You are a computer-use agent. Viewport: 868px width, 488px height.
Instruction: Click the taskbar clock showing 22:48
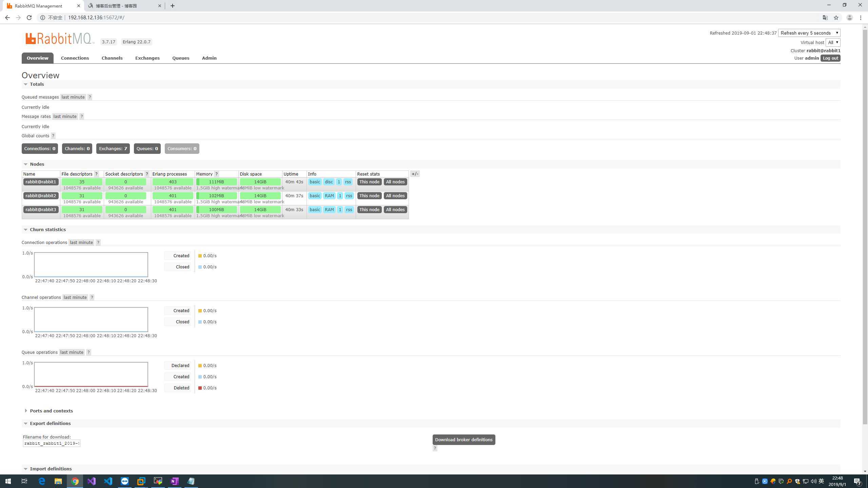pos(837,481)
